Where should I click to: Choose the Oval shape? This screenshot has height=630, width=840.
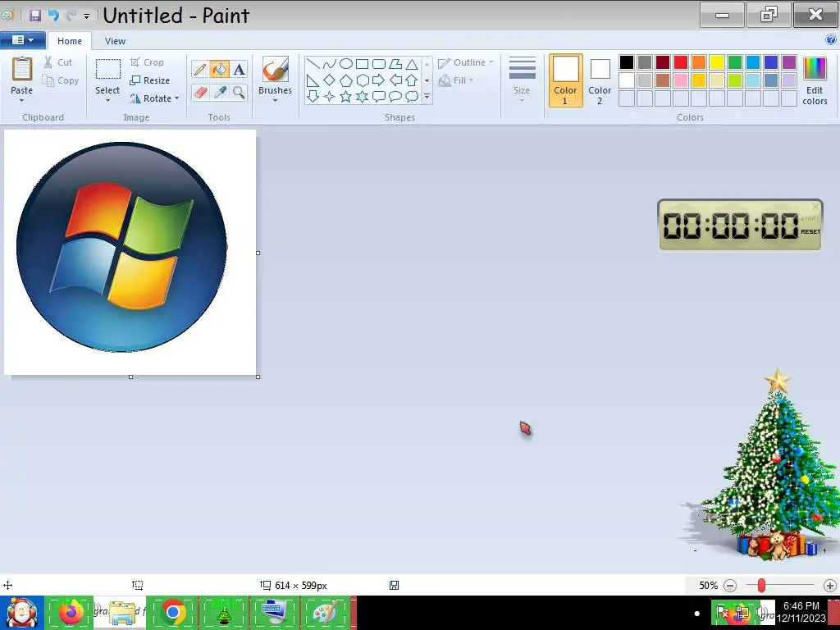pyautogui.click(x=346, y=64)
